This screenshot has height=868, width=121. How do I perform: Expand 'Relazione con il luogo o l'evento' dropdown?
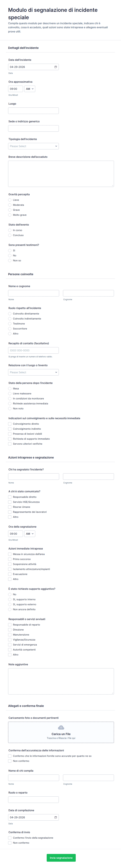pyautogui.click(x=33, y=372)
